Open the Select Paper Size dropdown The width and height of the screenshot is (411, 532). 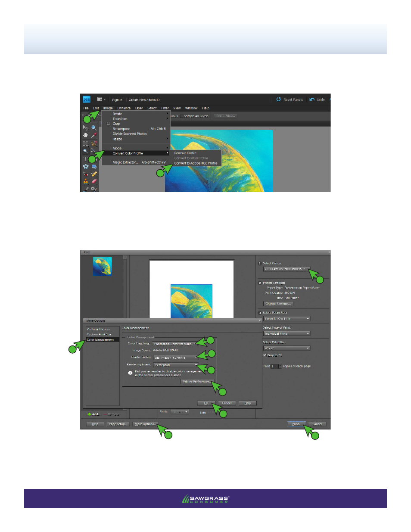pos(286,319)
